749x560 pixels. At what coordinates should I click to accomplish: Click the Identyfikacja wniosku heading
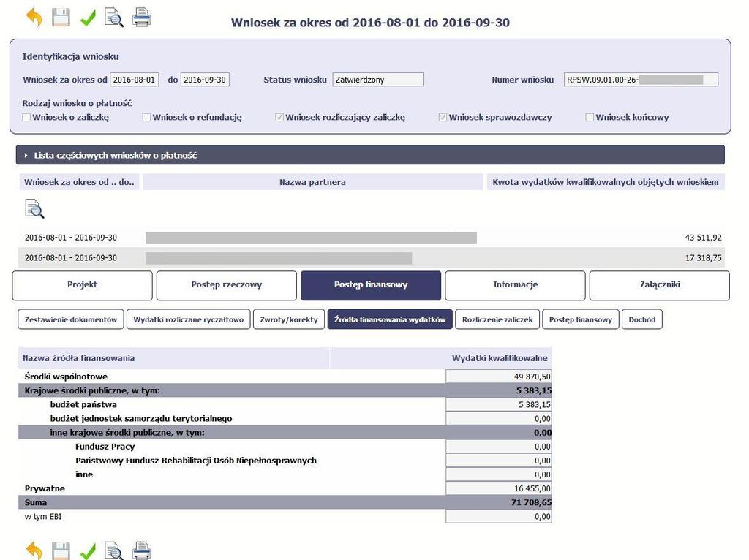point(71,56)
